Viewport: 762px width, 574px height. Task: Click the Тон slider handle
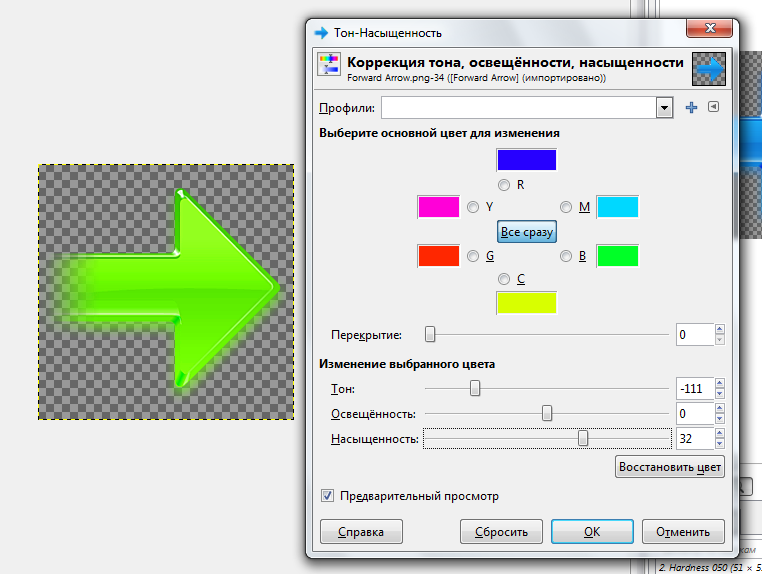tap(475, 388)
